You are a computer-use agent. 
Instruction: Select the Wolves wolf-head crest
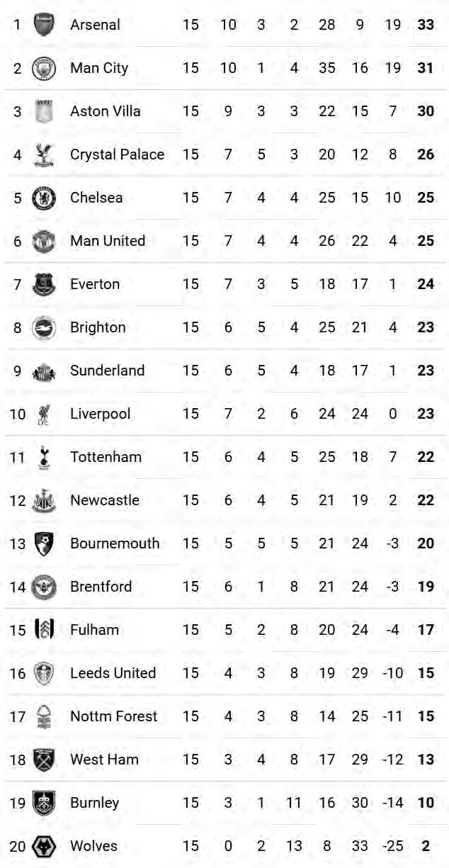(44, 846)
